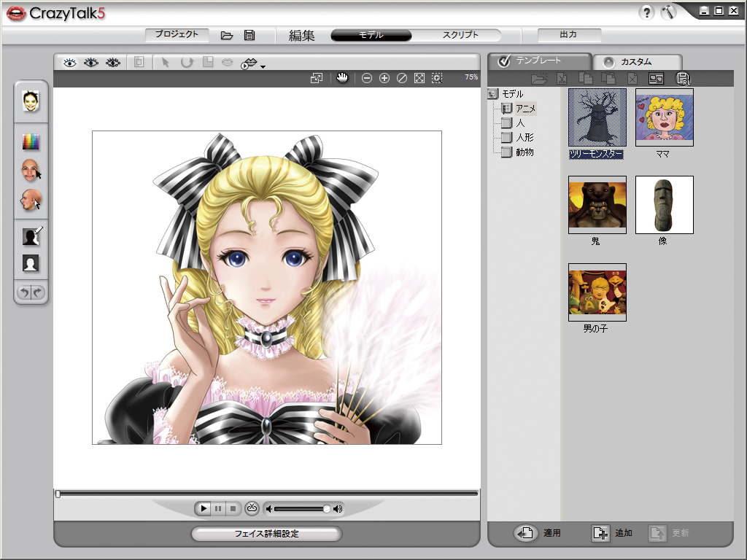Click the redo arrow button
This screenshot has height=560, width=747.
pos(38,292)
